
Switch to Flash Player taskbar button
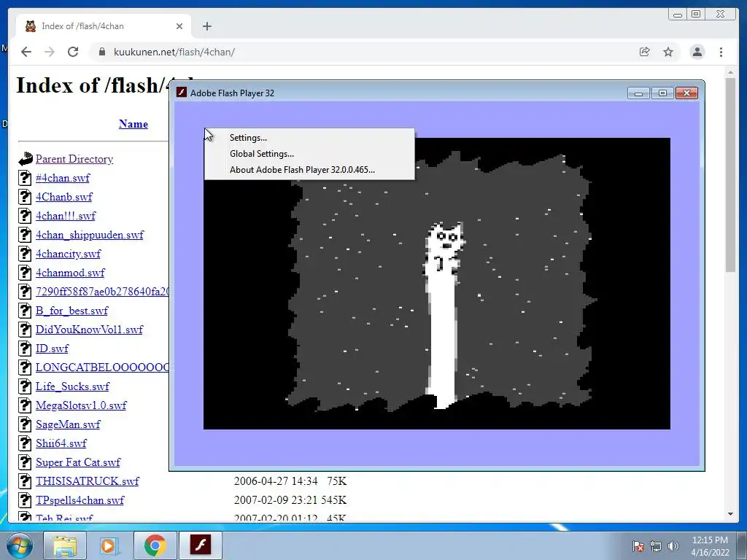200,545
